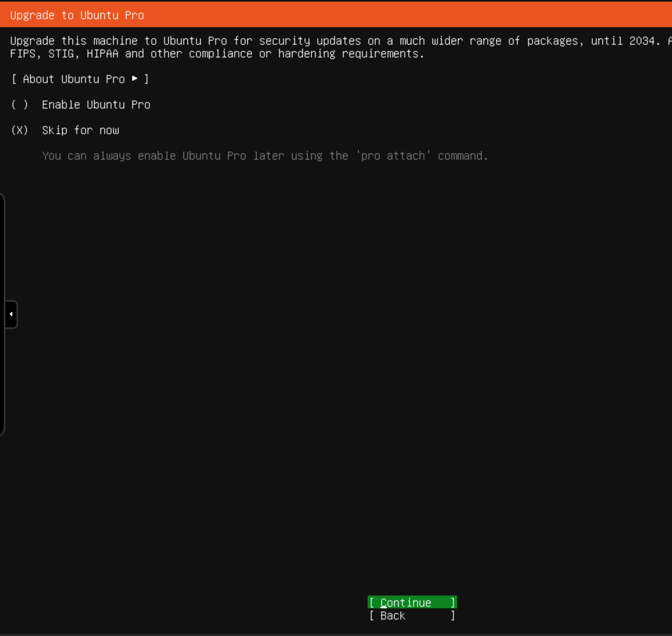The image size is (672, 636).
Task: Open the hidden side drawer via the chevron
Action: click(11, 314)
